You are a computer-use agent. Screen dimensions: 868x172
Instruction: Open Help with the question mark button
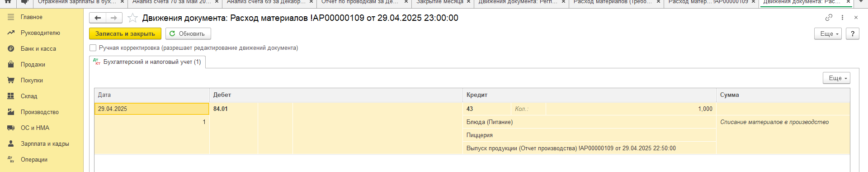853,33
